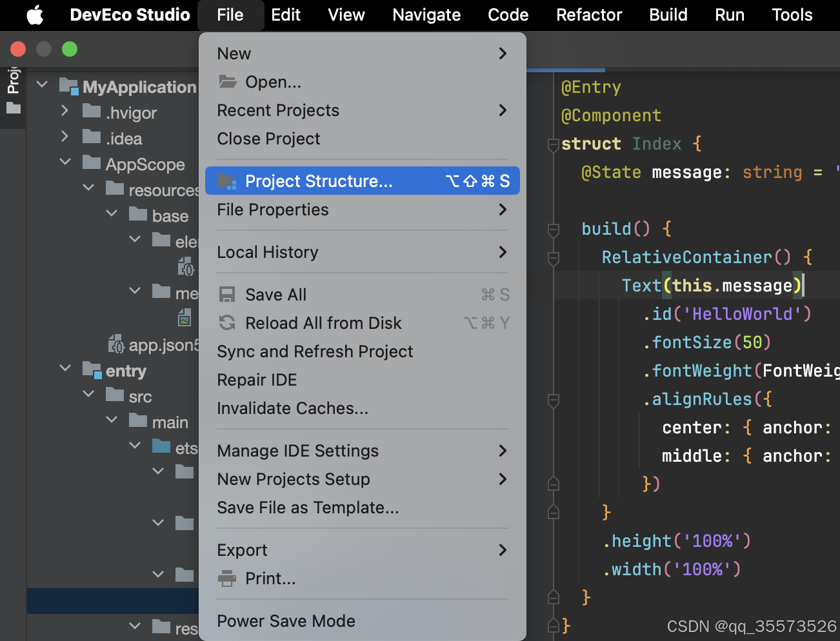Click the Project Structure folder icon
This screenshot has height=641, width=840.
[x=227, y=181]
